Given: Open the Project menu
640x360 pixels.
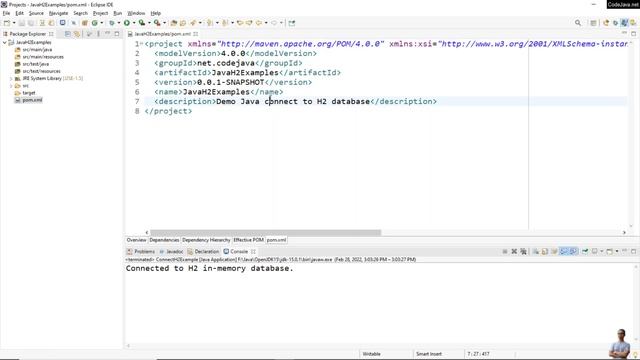Looking at the screenshot, I should 100,13.
